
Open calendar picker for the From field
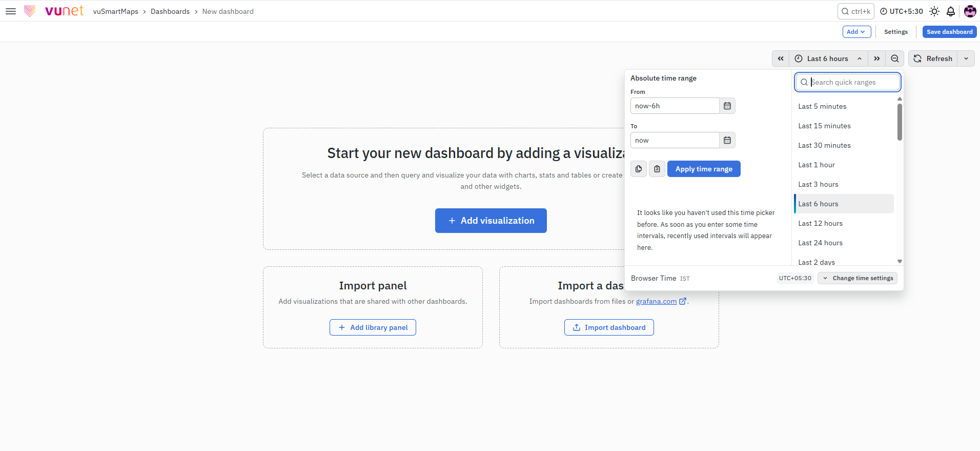click(x=727, y=106)
